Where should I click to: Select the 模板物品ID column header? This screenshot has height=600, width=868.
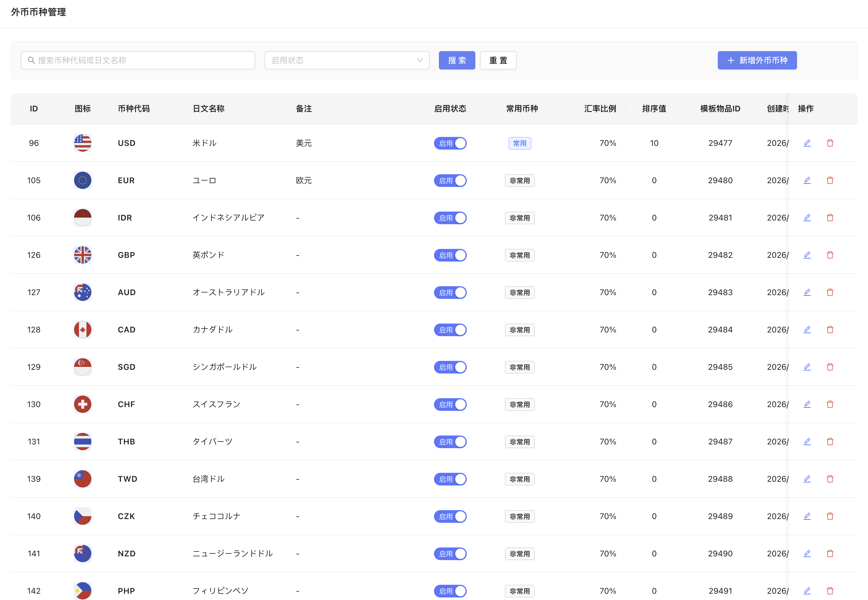tap(720, 109)
